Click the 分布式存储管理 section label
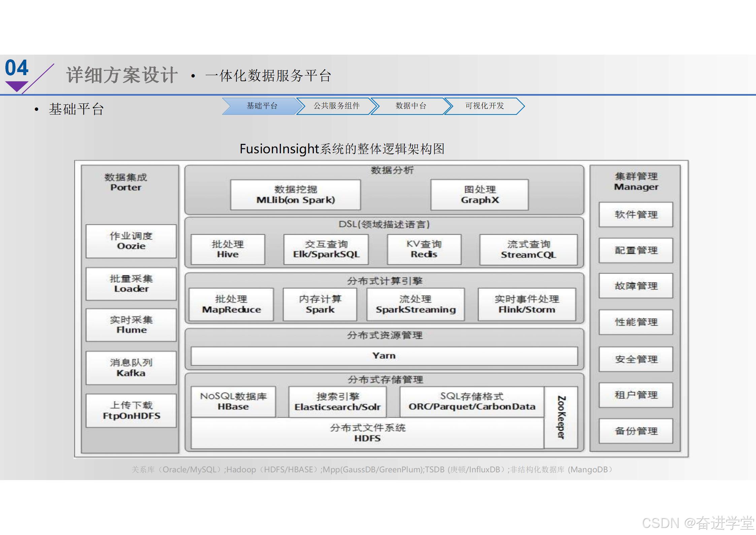The width and height of the screenshot is (756, 535). pos(385,380)
